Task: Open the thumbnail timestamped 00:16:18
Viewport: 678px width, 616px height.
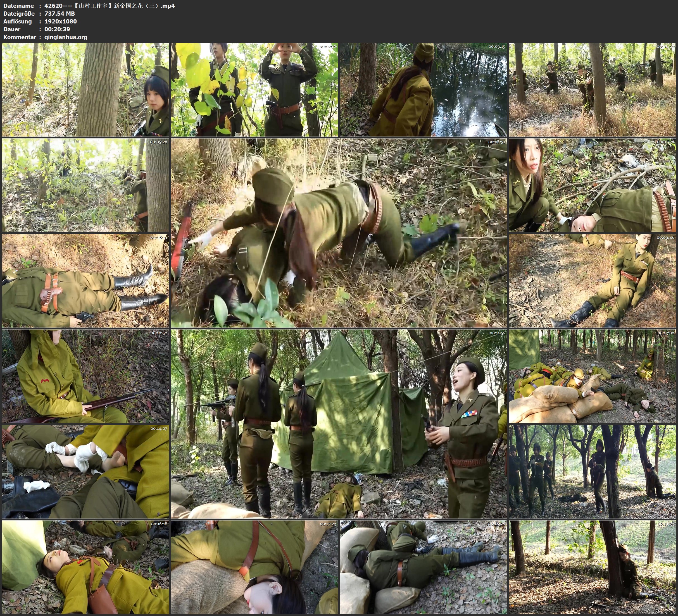Action: (x=85, y=567)
